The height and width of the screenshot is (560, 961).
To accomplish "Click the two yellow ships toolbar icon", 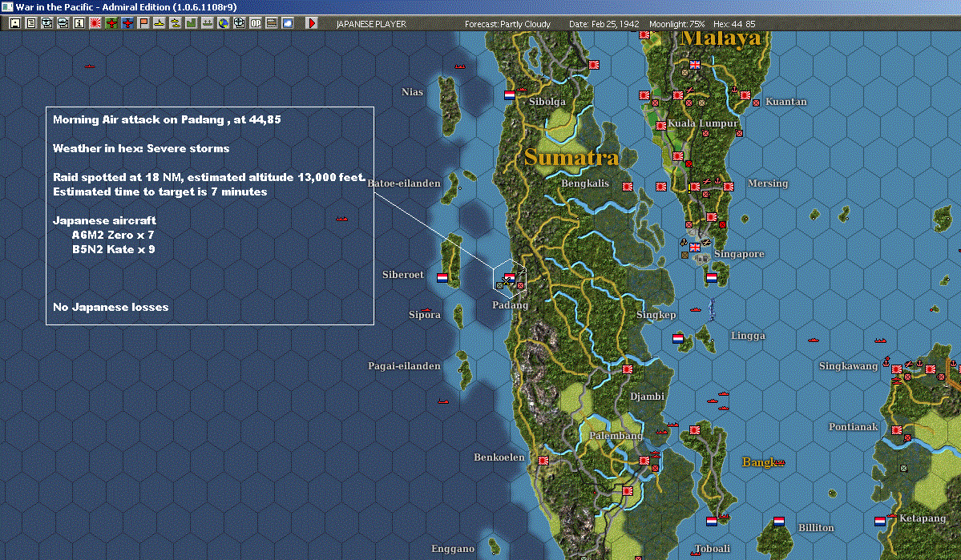I will pos(176,23).
